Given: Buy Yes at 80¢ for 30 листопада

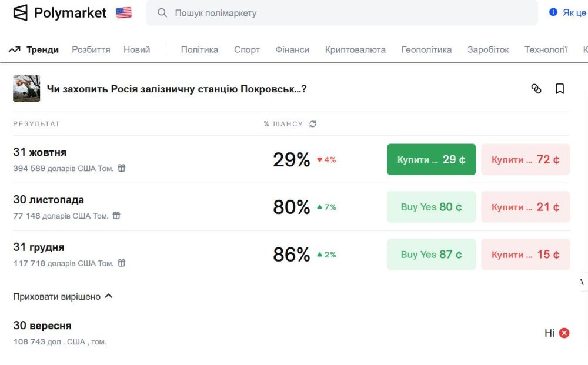Looking at the screenshot, I should 431,207.
